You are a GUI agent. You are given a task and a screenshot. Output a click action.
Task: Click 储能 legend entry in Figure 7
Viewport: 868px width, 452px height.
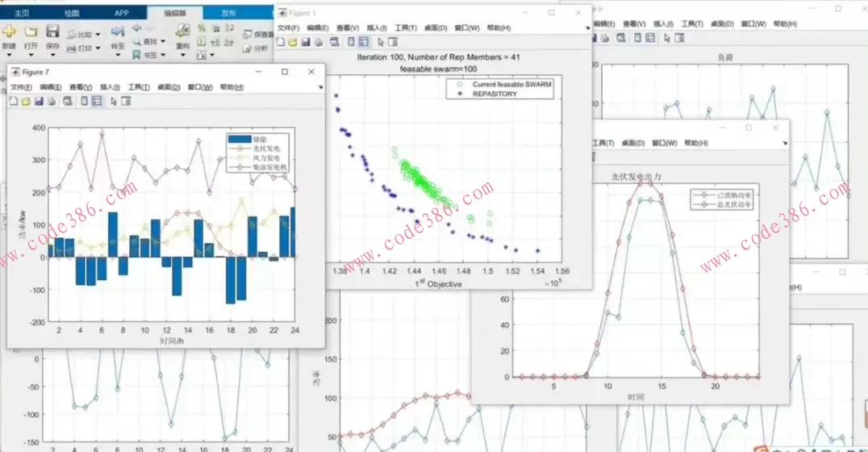point(259,140)
